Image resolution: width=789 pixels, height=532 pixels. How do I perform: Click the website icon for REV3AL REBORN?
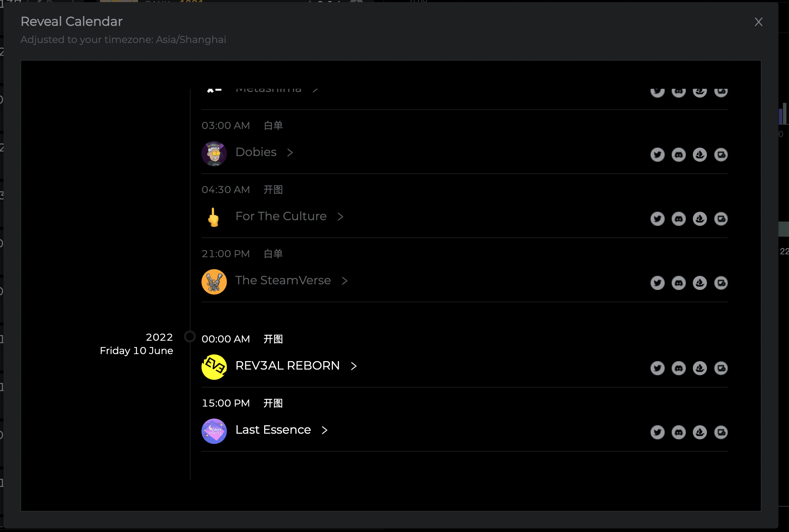(x=721, y=368)
